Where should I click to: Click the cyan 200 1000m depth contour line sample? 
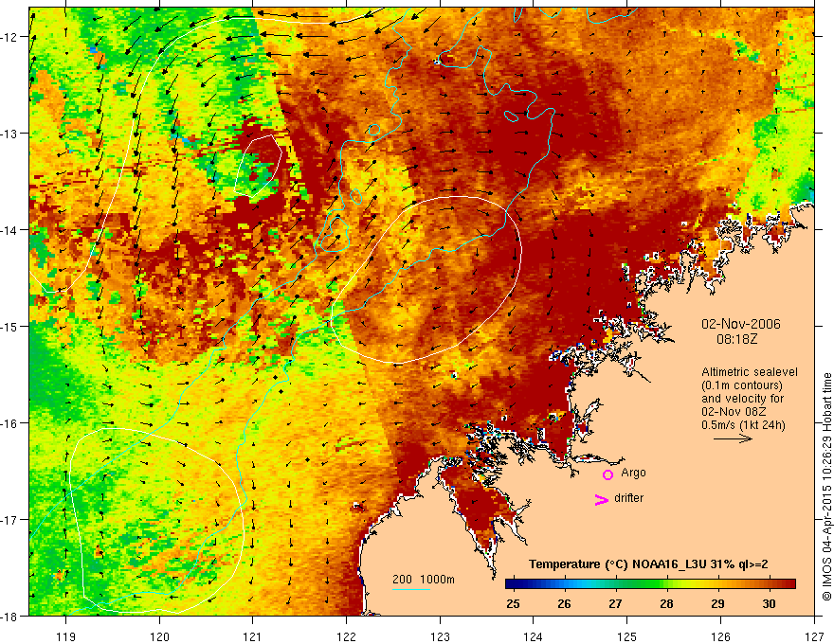[411, 589]
